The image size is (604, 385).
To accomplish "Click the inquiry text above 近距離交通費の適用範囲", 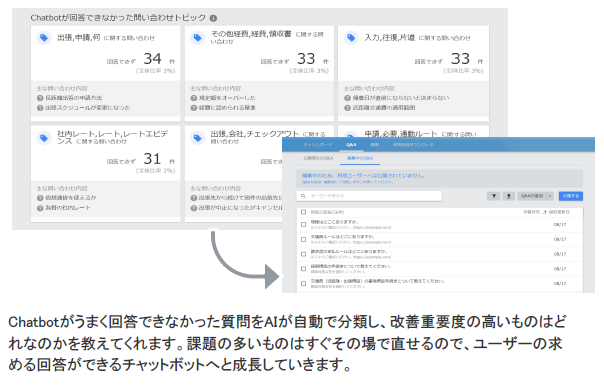I will pos(401,98).
